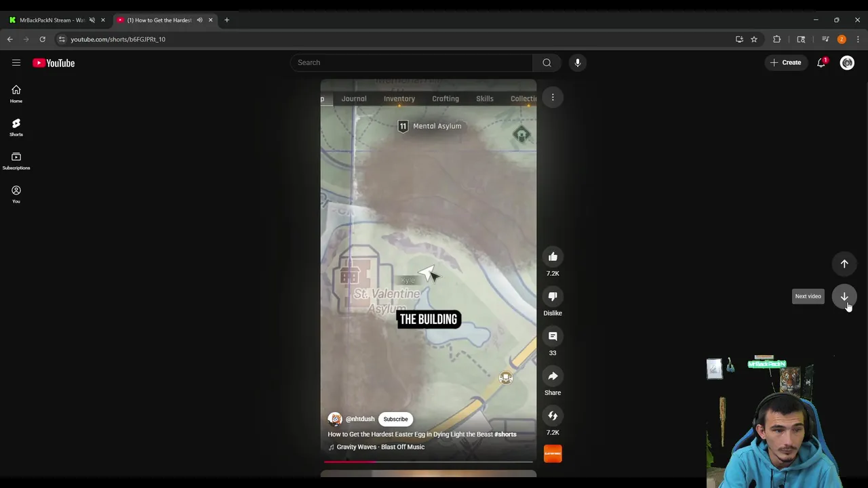Open the YouTube account avatar menu
The image size is (868, 488).
click(847, 63)
